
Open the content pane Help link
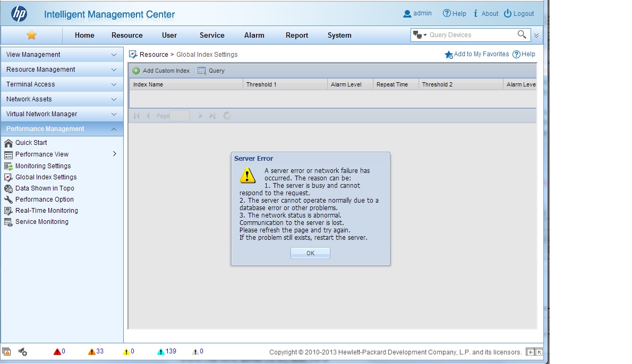524,54
